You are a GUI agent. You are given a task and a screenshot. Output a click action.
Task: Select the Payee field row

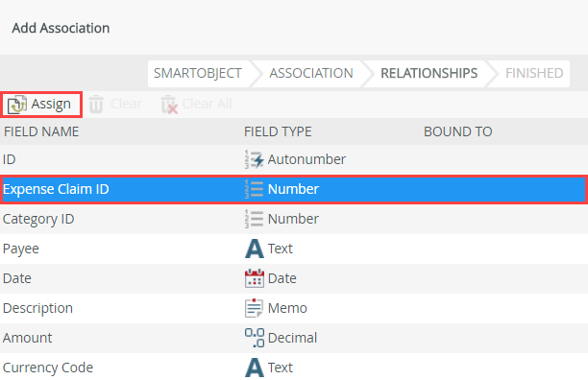294,249
